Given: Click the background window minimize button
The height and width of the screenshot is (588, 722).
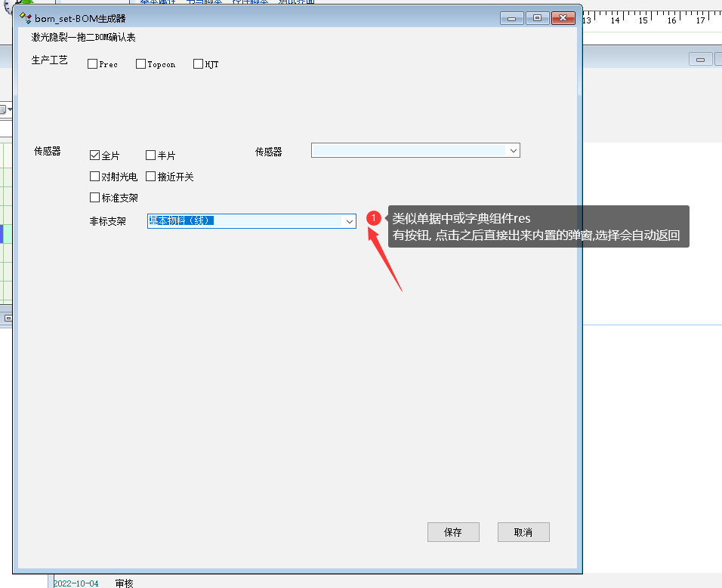Looking at the screenshot, I should 700,60.
